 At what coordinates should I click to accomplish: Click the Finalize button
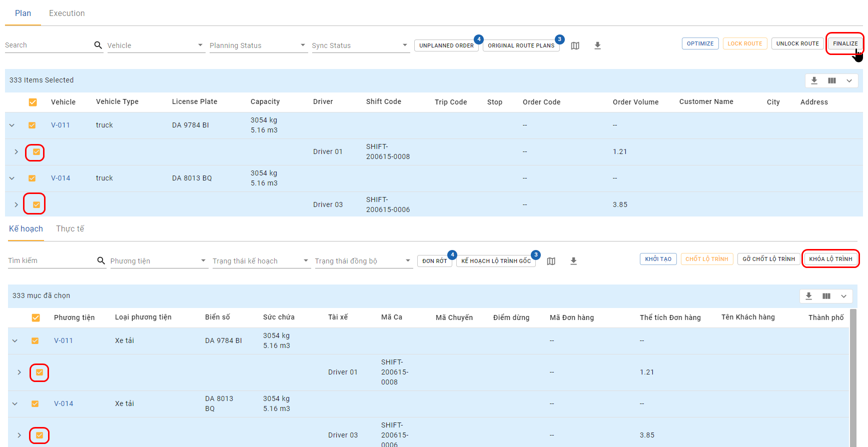coord(845,43)
